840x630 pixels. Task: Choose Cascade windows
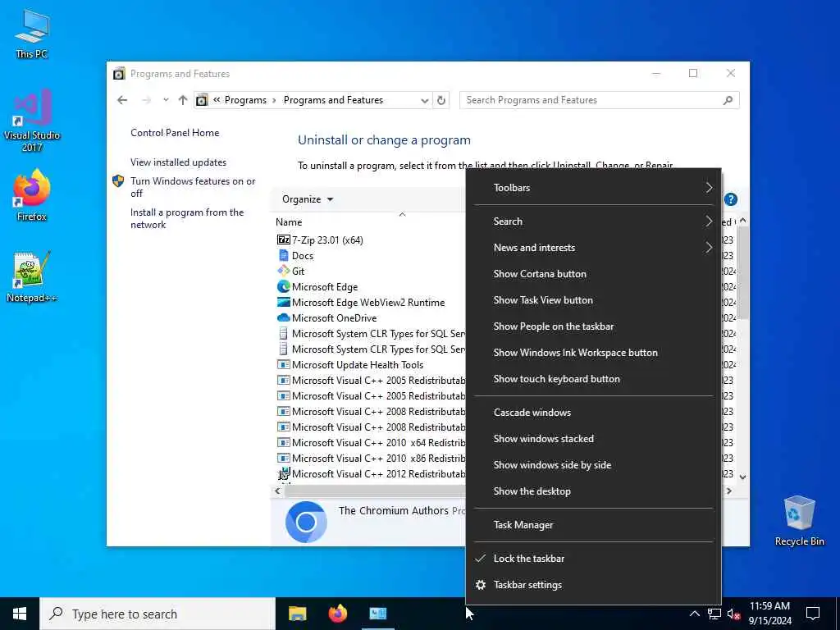[x=594, y=413]
